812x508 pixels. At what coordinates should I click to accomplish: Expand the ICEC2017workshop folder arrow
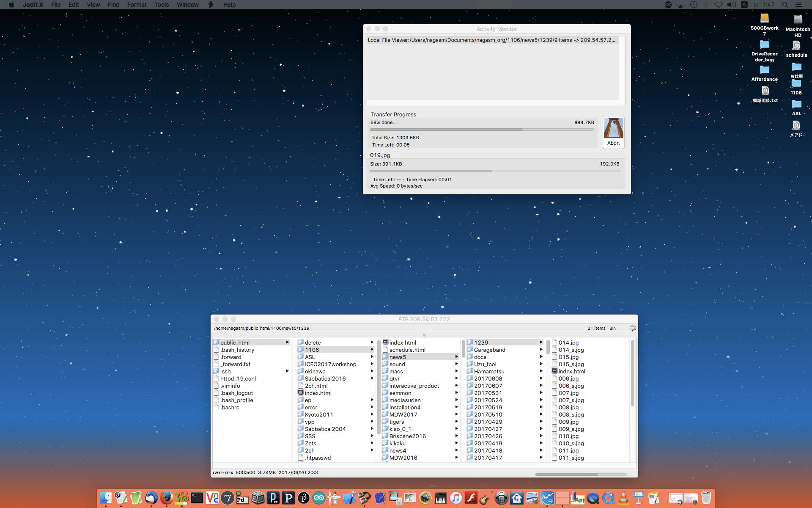point(372,364)
